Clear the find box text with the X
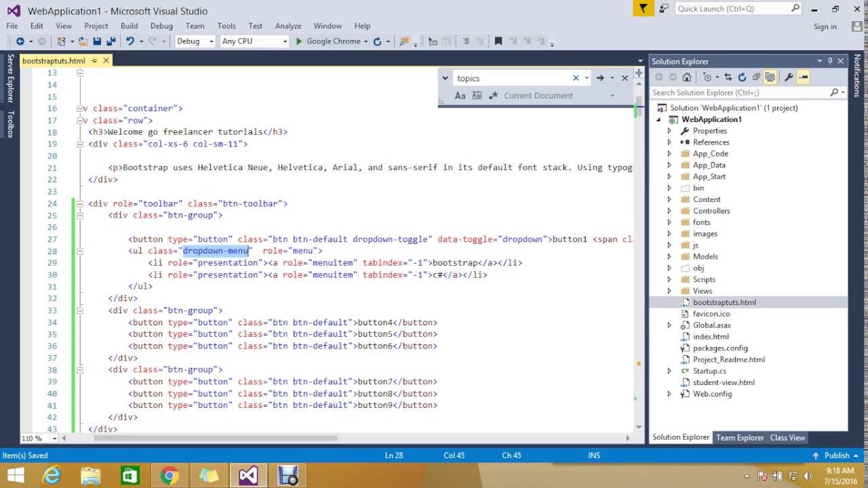The image size is (868, 488). pos(576,78)
